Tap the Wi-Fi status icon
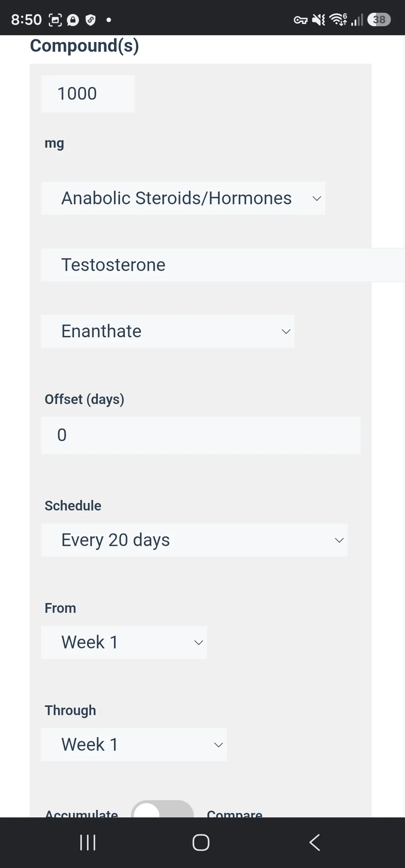405x868 pixels. pos(338,19)
